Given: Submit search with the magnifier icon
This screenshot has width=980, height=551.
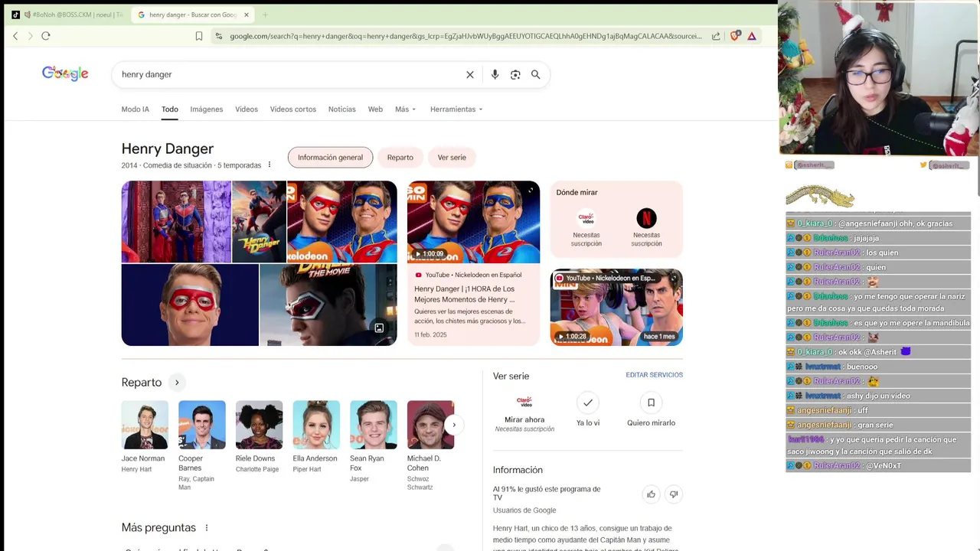Looking at the screenshot, I should click(536, 74).
